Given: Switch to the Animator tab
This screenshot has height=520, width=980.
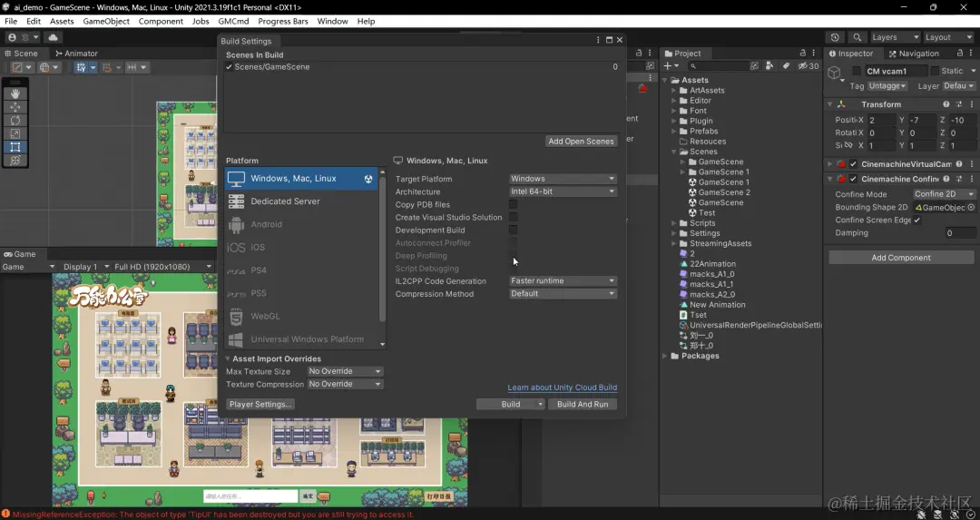Looking at the screenshot, I should coord(77,54).
